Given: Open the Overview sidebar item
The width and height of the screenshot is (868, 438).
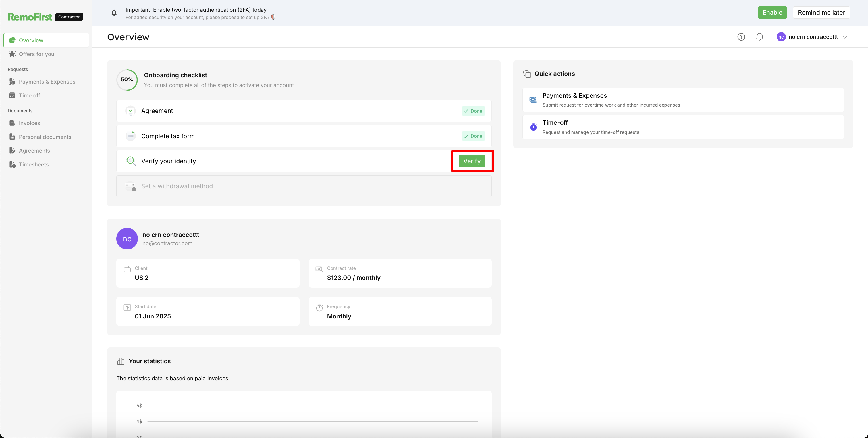Looking at the screenshot, I should coord(46,40).
